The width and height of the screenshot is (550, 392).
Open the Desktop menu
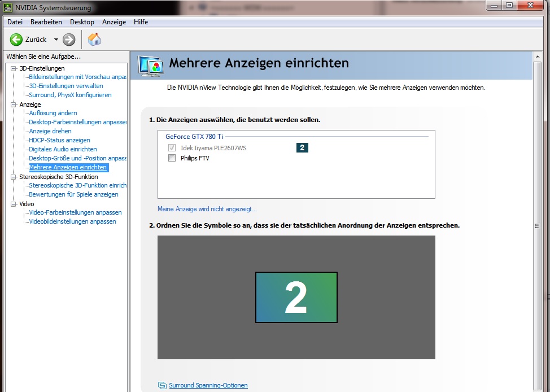(82, 22)
